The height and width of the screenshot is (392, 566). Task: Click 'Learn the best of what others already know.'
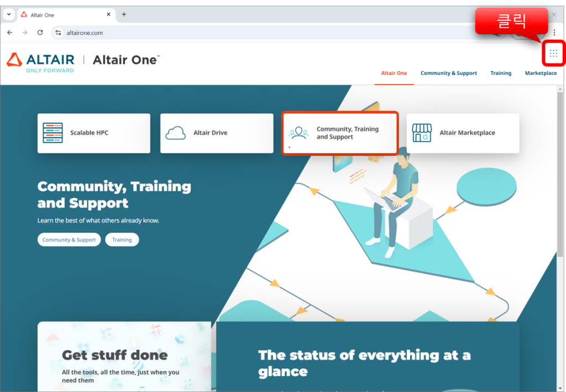pos(98,221)
